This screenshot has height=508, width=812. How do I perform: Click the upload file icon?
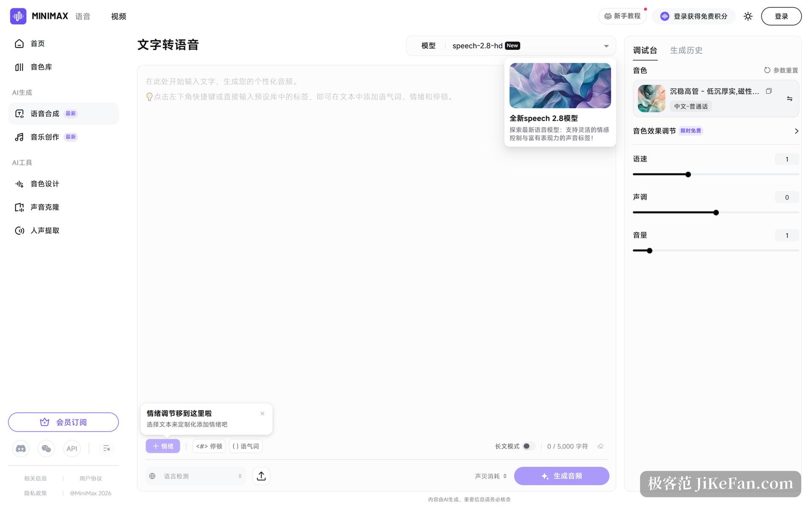pos(261,476)
